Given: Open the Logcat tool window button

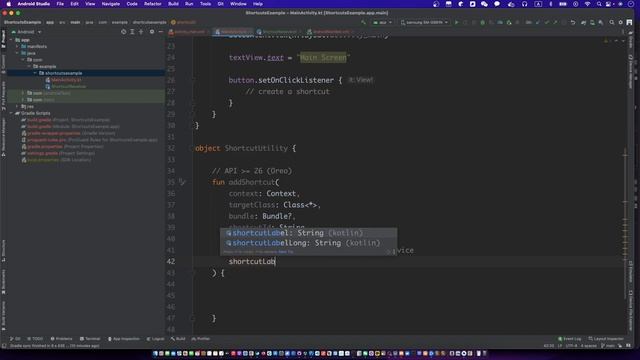Looking at the screenshot, I should tap(156, 339).
